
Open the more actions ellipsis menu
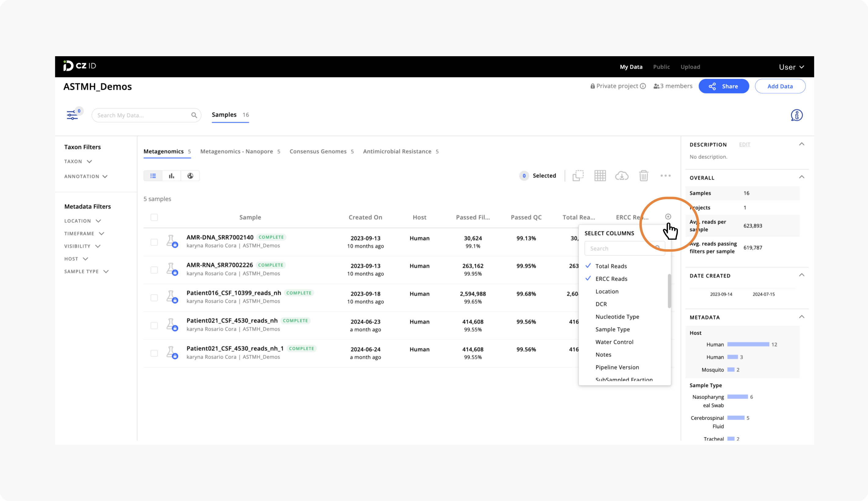[666, 175]
